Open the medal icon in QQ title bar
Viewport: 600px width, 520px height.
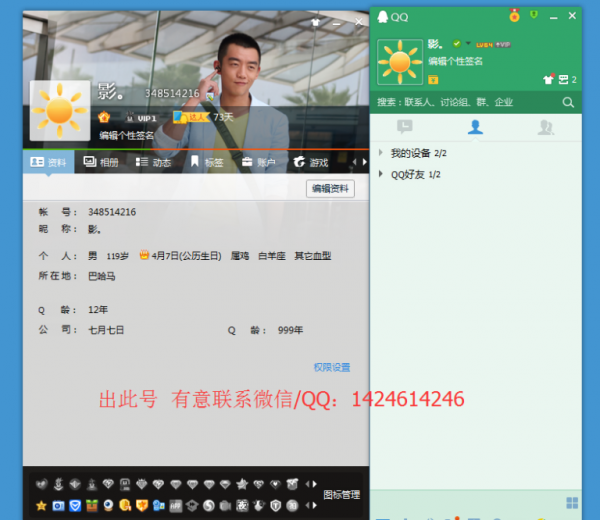click(514, 16)
